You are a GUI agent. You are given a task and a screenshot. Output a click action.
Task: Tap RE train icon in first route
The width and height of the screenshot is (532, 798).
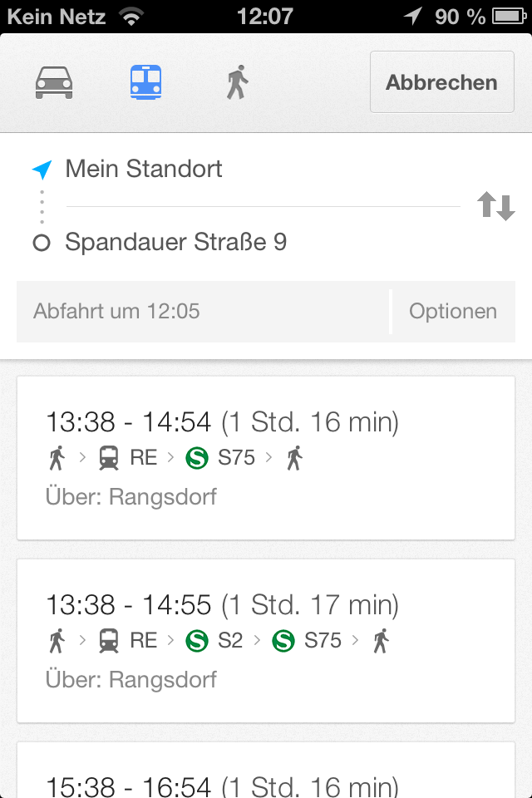[x=108, y=458]
